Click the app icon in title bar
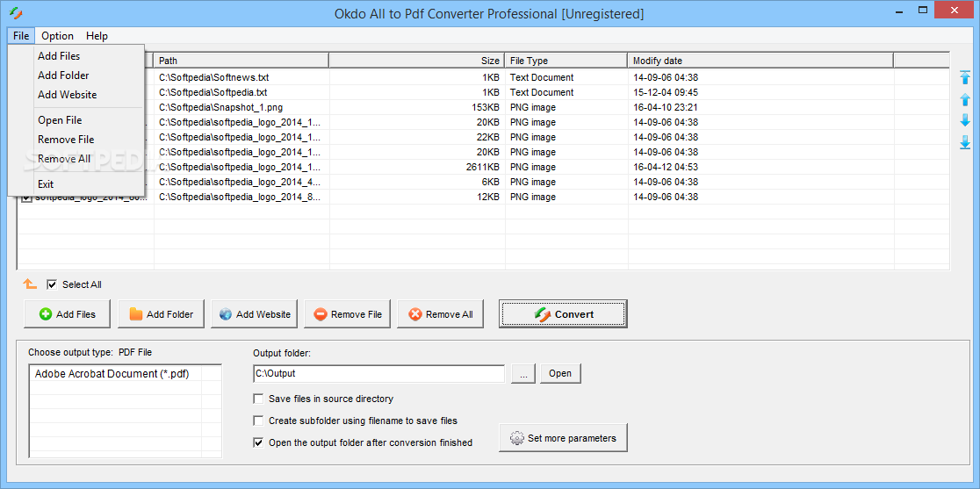980x489 pixels. (x=17, y=13)
